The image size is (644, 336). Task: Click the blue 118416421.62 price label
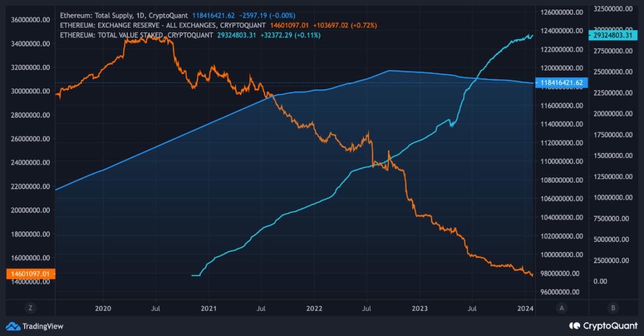pyautogui.click(x=562, y=82)
